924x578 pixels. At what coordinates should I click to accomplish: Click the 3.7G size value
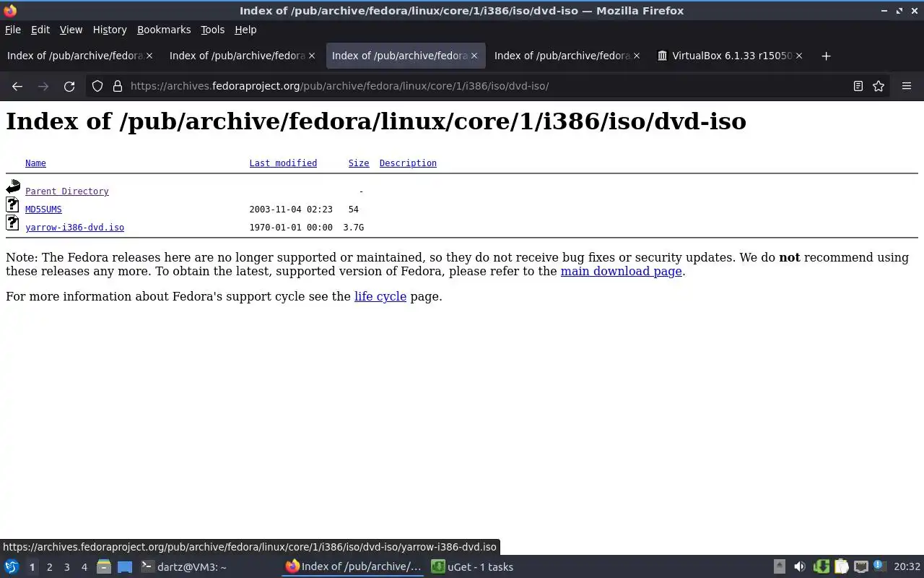click(353, 228)
